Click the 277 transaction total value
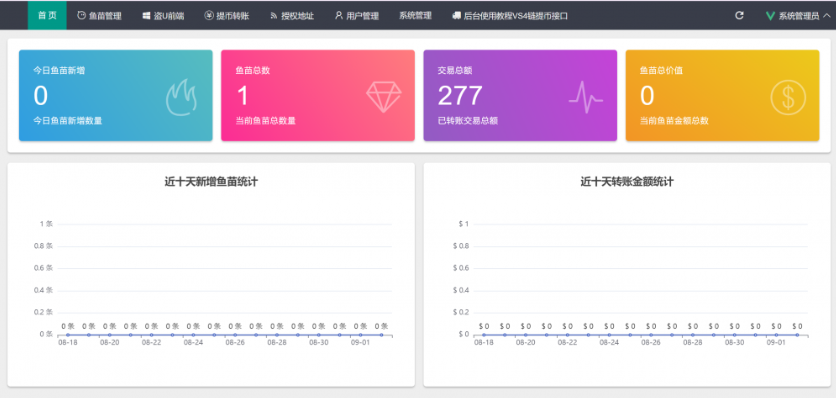 click(460, 96)
